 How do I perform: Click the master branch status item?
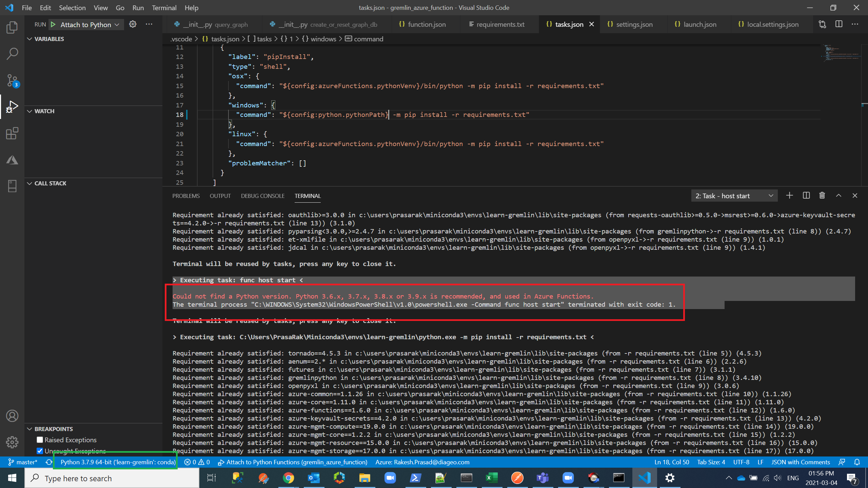(x=23, y=462)
